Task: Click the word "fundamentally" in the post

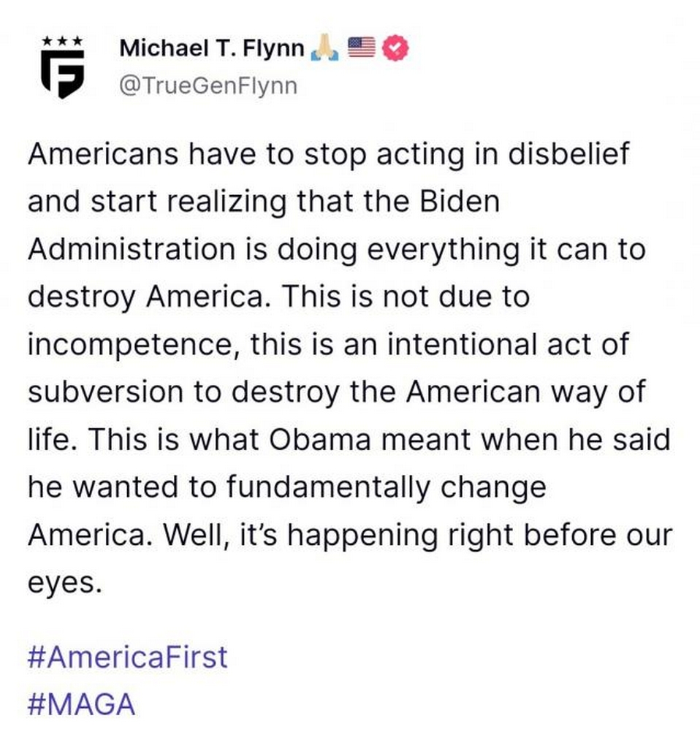Action: tap(328, 487)
